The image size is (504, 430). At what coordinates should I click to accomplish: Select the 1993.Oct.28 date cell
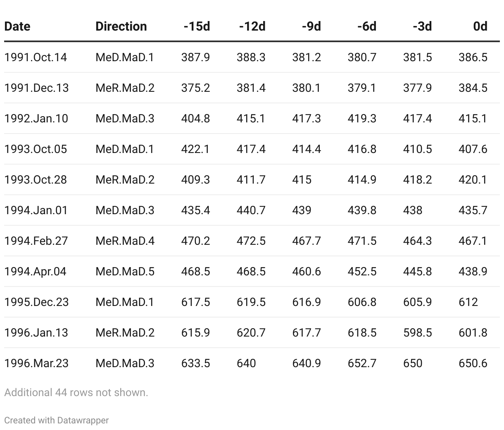pyautogui.click(x=36, y=179)
